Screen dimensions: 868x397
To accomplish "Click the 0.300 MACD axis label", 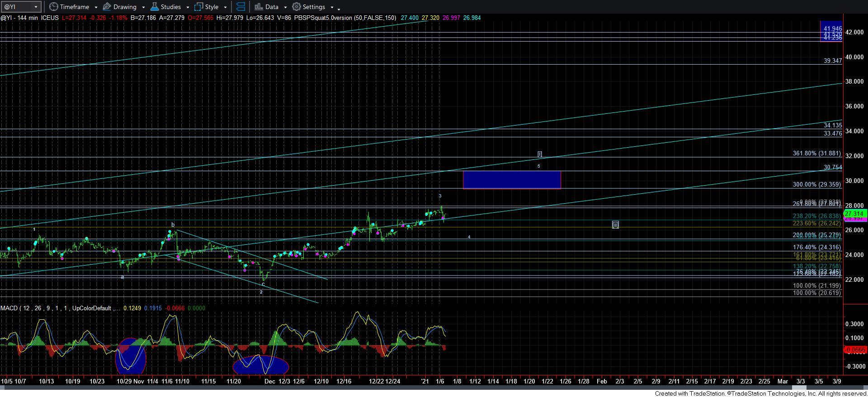I will pos(855,324).
